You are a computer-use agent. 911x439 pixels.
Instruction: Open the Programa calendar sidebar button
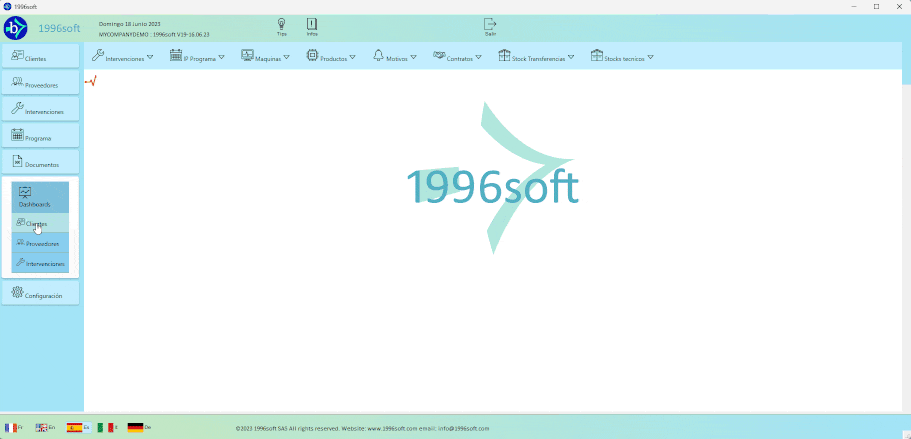[40, 135]
